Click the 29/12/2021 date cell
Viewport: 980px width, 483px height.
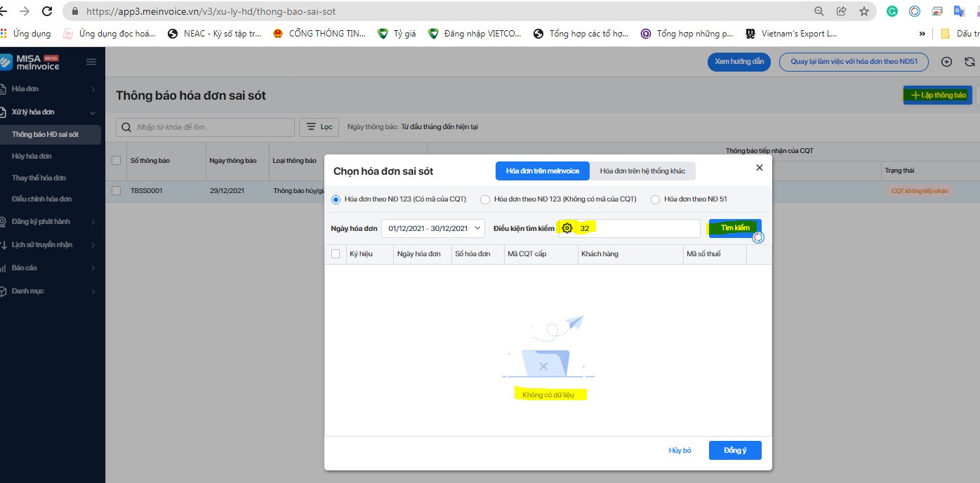[237, 190]
